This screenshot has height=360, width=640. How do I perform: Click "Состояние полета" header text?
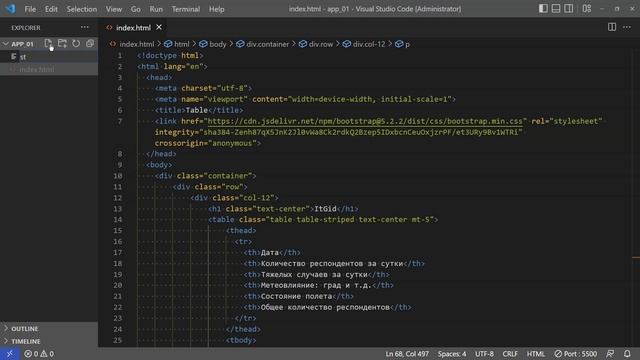pyautogui.click(x=297, y=296)
